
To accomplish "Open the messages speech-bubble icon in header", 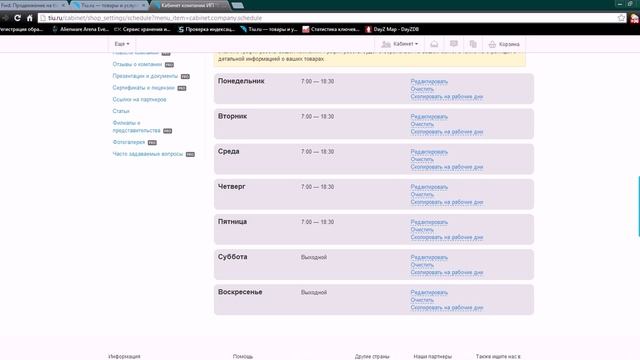I will (x=453, y=44).
